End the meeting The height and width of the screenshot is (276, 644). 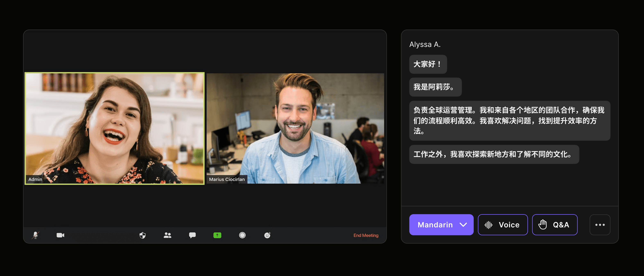tap(366, 235)
